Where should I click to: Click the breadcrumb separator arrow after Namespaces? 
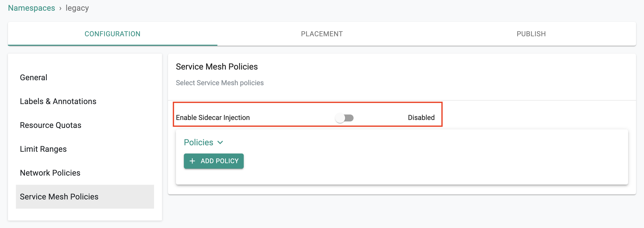point(60,8)
